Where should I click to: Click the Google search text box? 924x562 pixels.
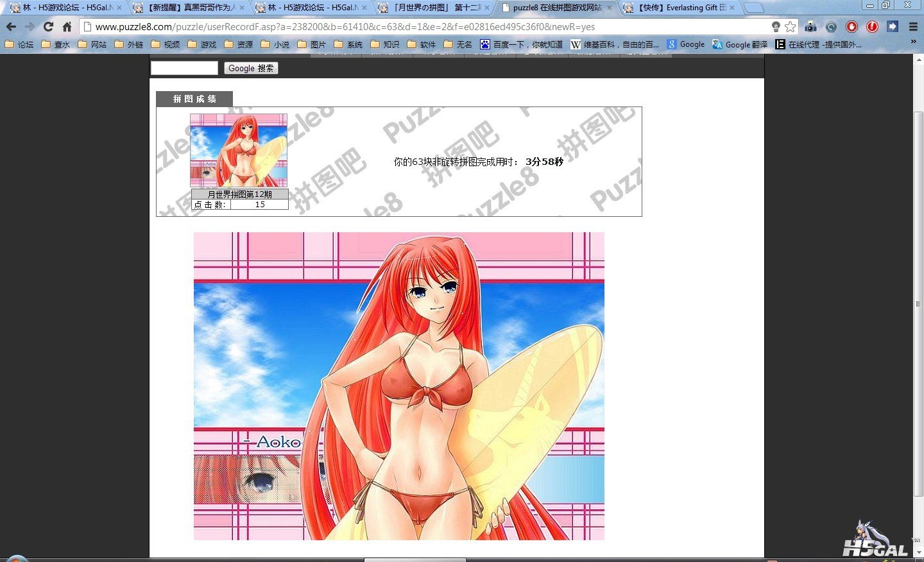(x=184, y=68)
